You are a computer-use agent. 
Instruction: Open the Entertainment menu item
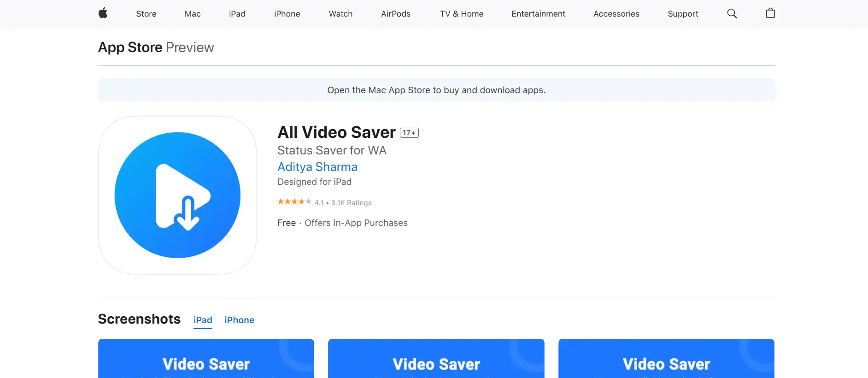(538, 14)
